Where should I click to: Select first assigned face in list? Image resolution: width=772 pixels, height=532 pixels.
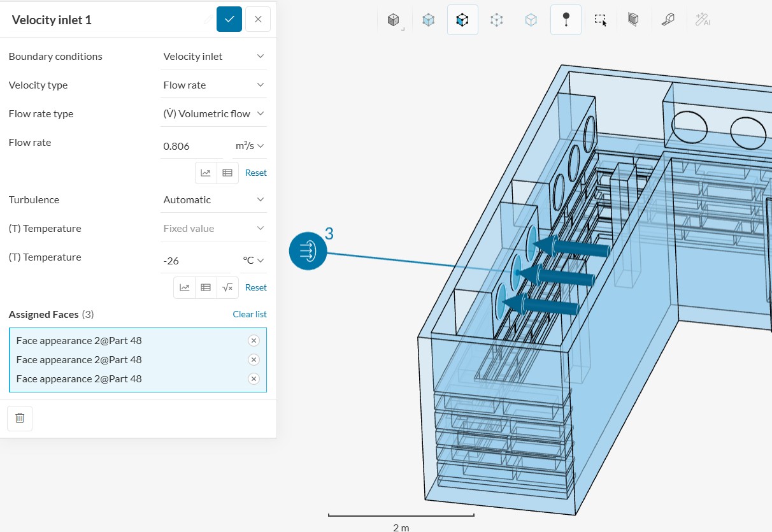tap(79, 340)
